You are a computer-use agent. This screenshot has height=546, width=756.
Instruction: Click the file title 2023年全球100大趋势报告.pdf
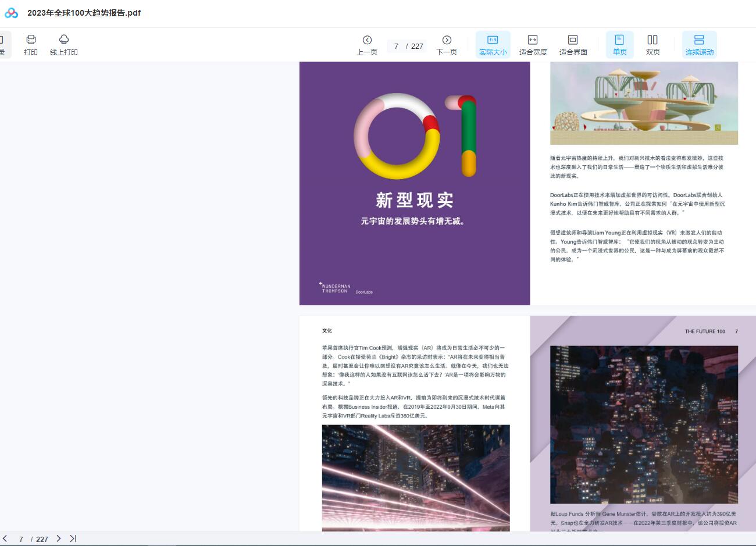[x=84, y=13]
